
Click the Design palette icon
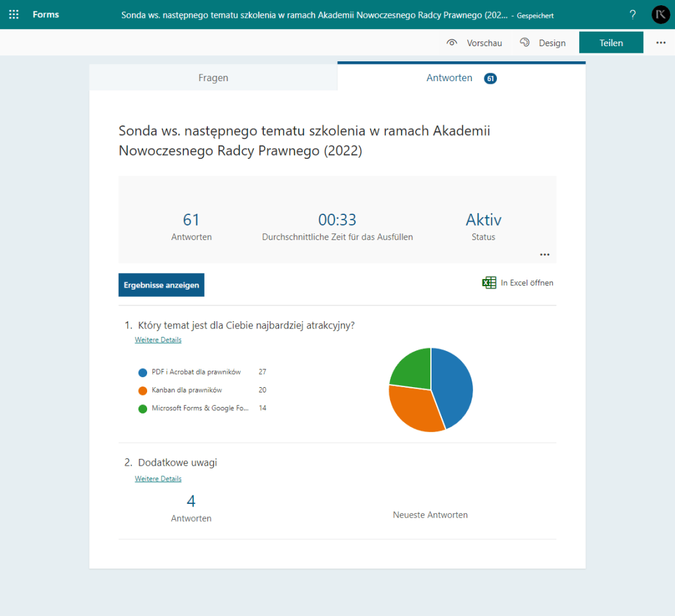pyautogui.click(x=525, y=43)
